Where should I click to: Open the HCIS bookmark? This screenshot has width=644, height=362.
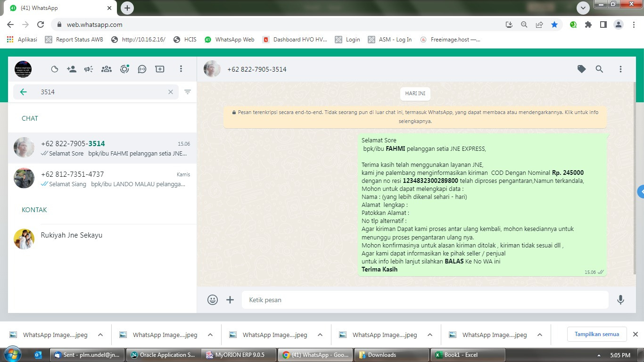[185, 40]
